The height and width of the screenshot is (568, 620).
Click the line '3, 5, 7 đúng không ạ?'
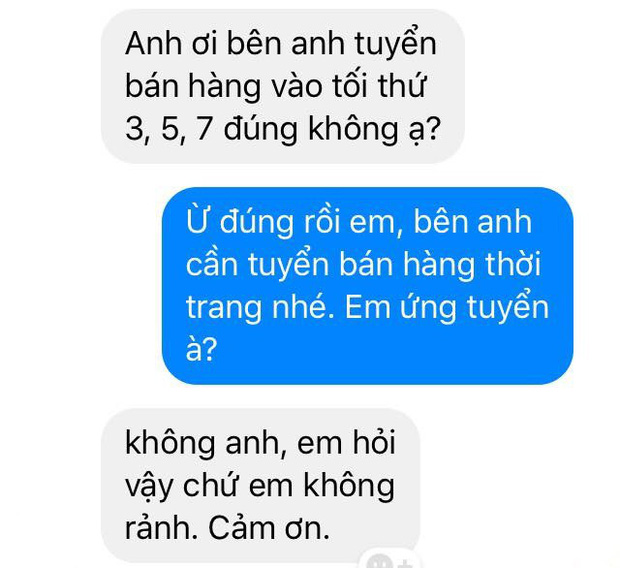pyautogui.click(x=283, y=129)
